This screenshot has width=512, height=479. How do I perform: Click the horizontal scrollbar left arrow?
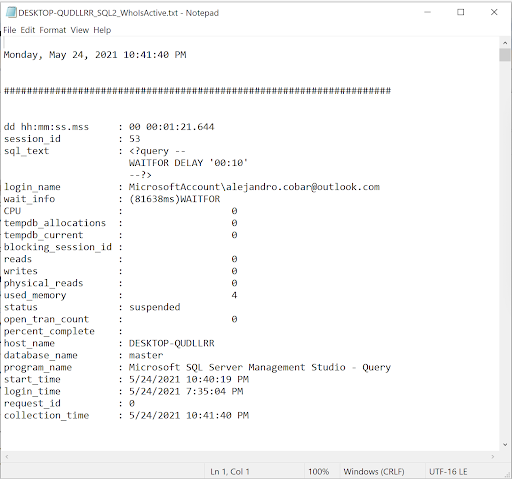point(7,456)
